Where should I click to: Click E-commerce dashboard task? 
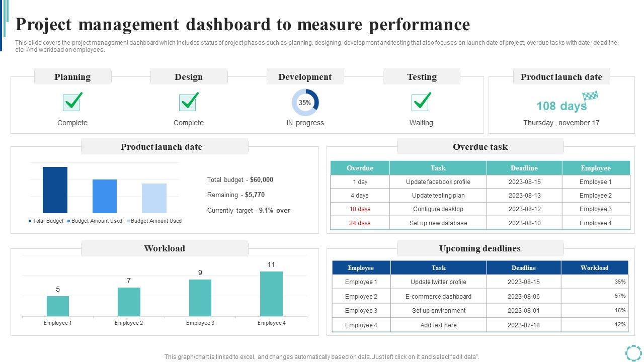[x=438, y=297]
